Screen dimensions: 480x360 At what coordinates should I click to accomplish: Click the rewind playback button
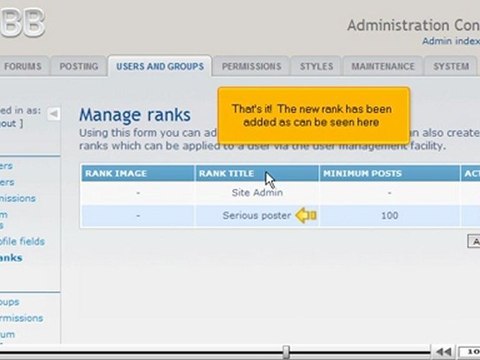pos(444,352)
